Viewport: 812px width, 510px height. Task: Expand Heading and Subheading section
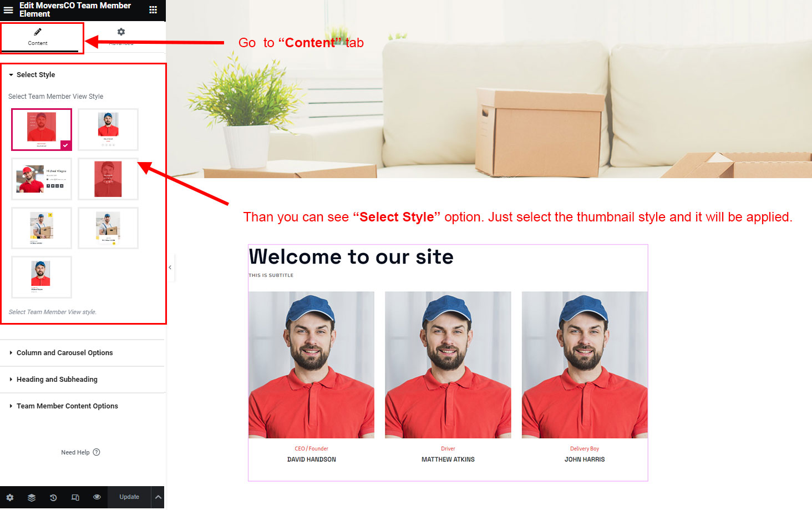[x=82, y=380]
